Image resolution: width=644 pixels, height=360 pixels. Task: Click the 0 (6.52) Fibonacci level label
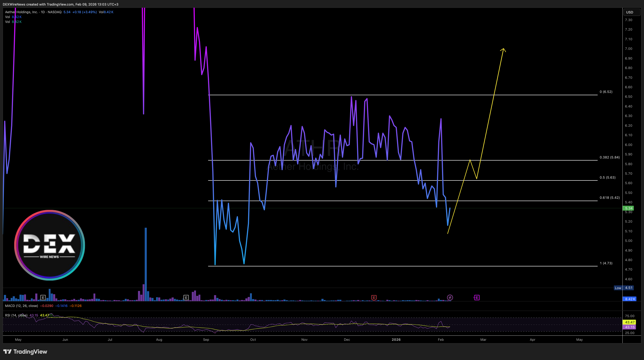click(606, 92)
